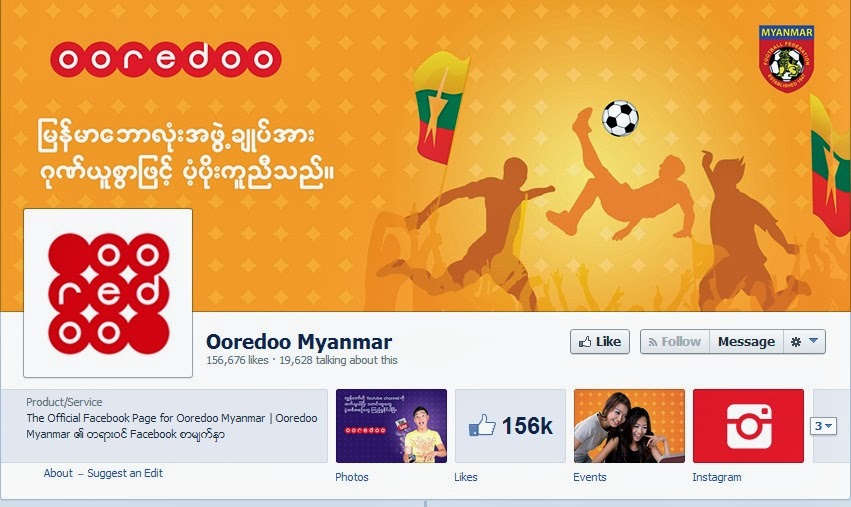Open the gear settings dropdown
This screenshot has width=851, height=507.
pyautogui.click(x=804, y=341)
